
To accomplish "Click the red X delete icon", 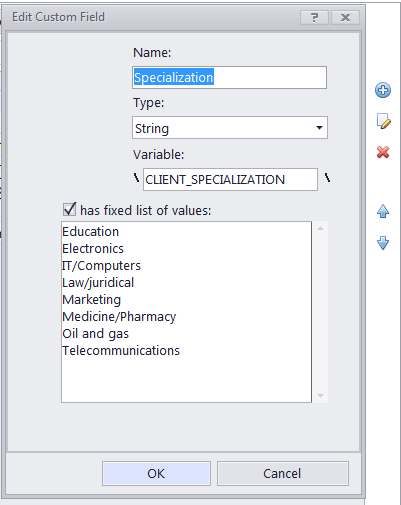I will (383, 152).
